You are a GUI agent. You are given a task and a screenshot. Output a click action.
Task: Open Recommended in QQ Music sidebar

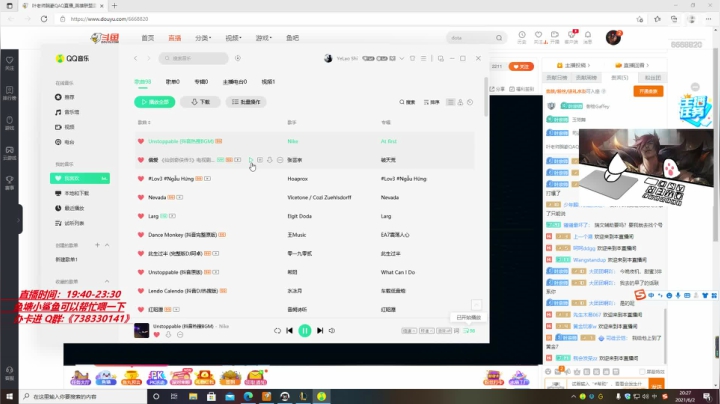click(x=65, y=97)
